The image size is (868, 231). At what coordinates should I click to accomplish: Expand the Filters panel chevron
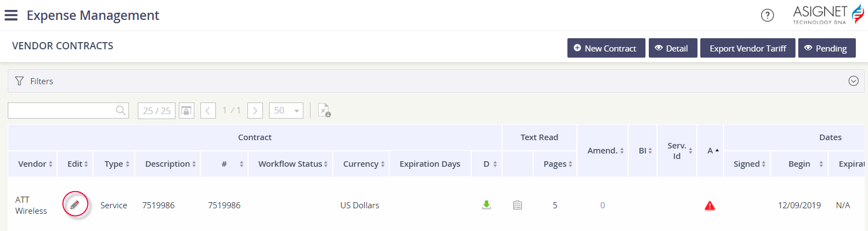coord(853,81)
